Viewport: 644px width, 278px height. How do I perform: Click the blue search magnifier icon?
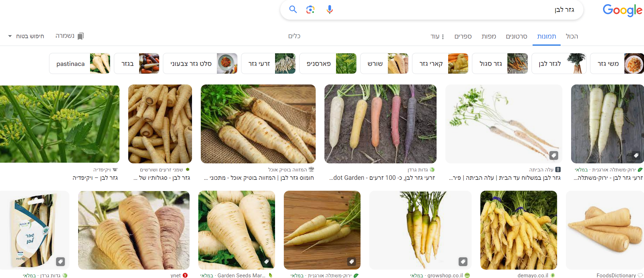click(x=293, y=9)
